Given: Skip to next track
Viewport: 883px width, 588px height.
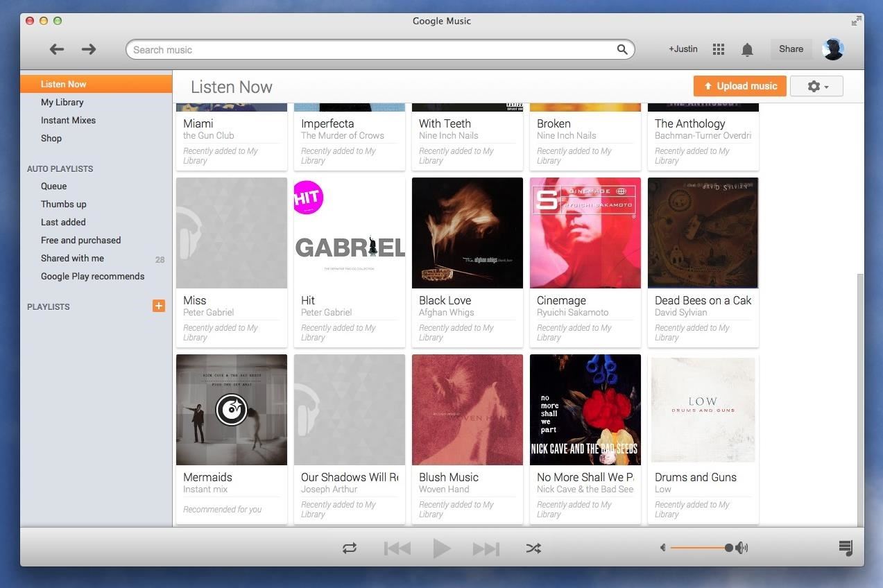Looking at the screenshot, I should pyautogui.click(x=486, y=548).
